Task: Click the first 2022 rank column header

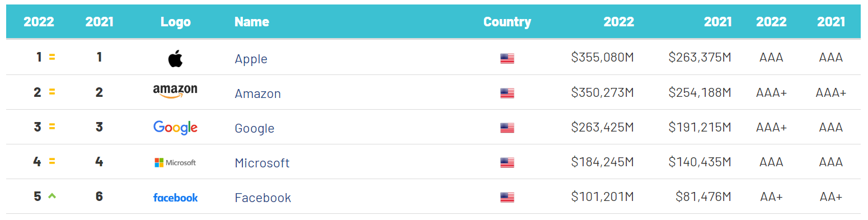Action: pos(39,22)
